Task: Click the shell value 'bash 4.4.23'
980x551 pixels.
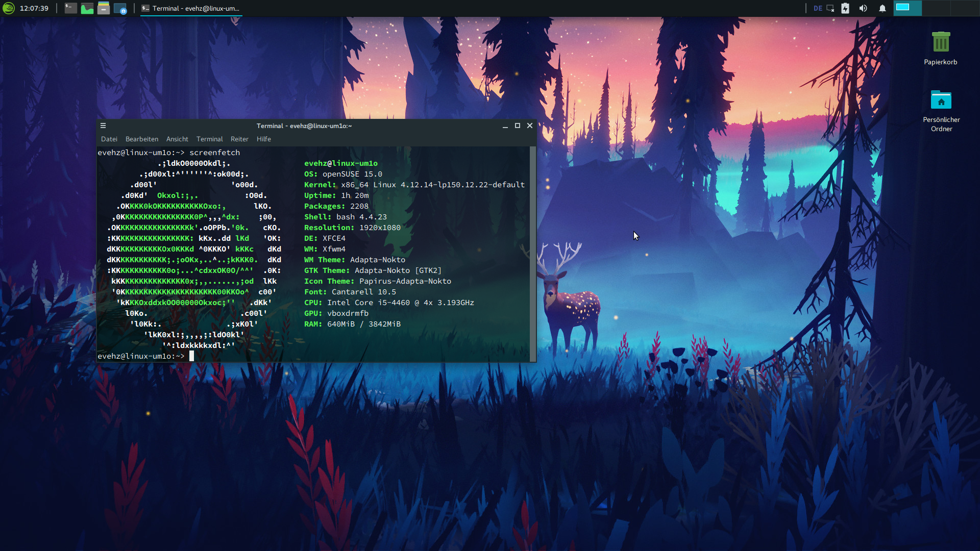Action: pyautogui.click(x=361, y=217)
